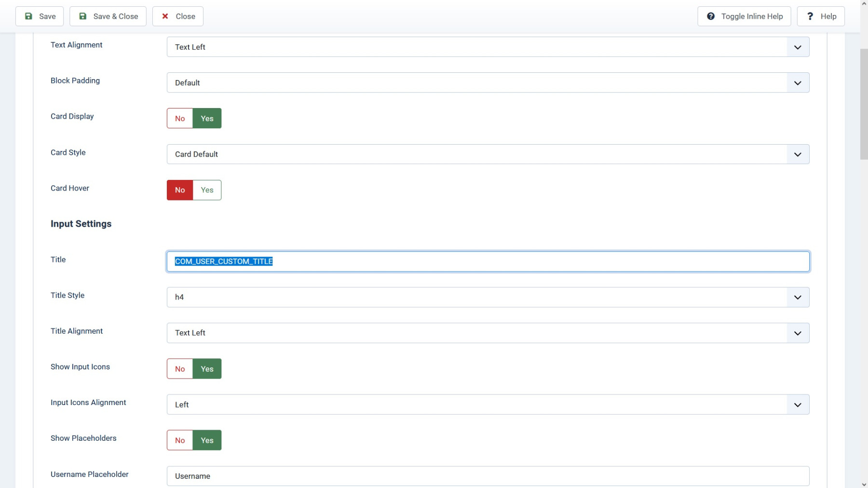The width and height of the screenshot is (868, 488).
Task: Expand the Block Padding dropdown
Action: click(488, 83)
